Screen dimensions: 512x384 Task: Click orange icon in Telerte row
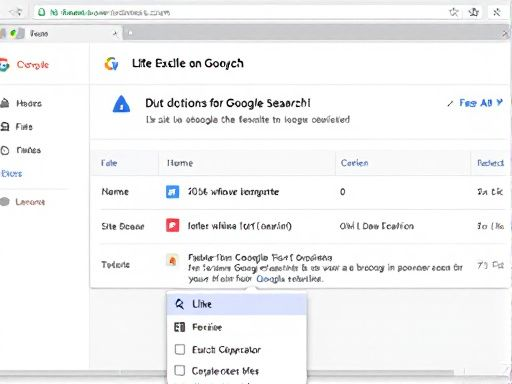[x=172, y=260]
